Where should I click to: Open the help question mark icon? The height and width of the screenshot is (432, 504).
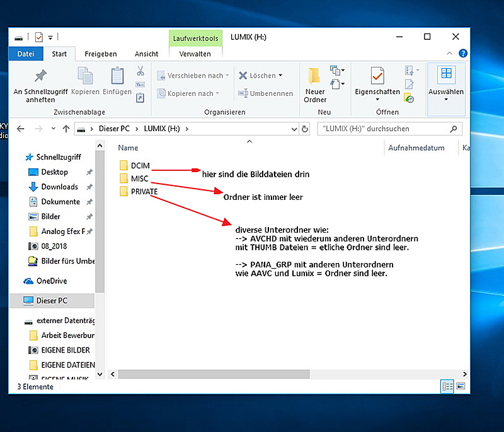pos(463,54)
